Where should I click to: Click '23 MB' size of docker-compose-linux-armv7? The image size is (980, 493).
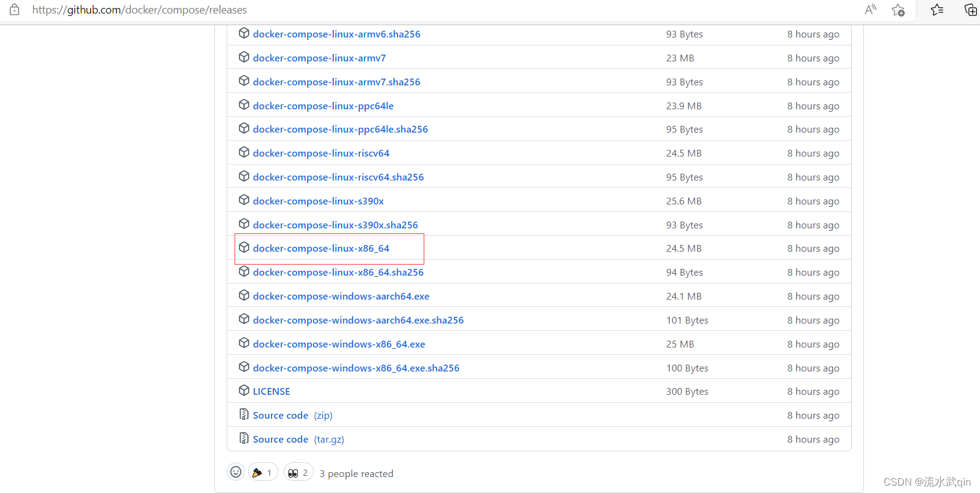click(680, 58)
